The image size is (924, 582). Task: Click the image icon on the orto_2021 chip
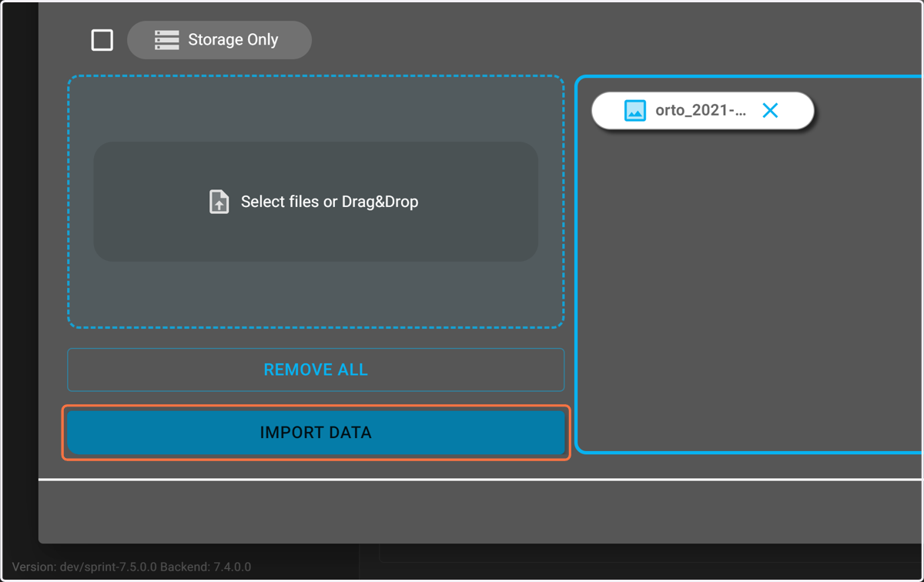(635, 111)
